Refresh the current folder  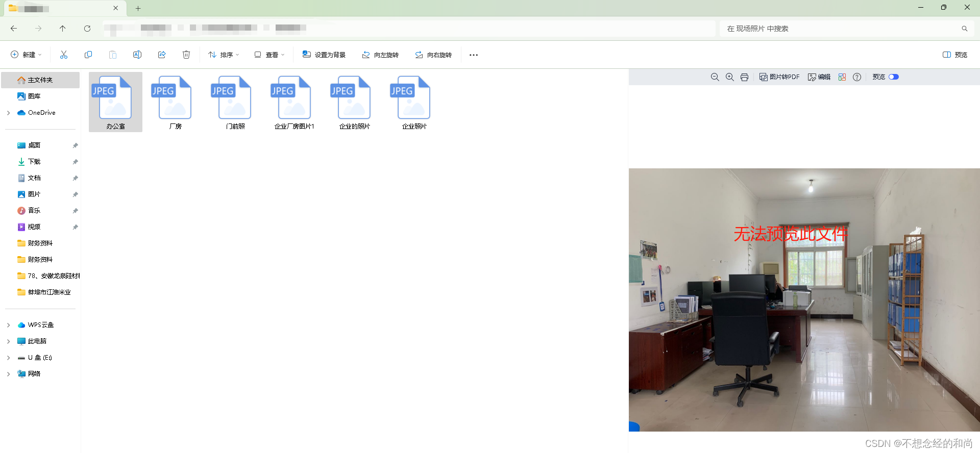pyautogui.click(x=87, y=29)
